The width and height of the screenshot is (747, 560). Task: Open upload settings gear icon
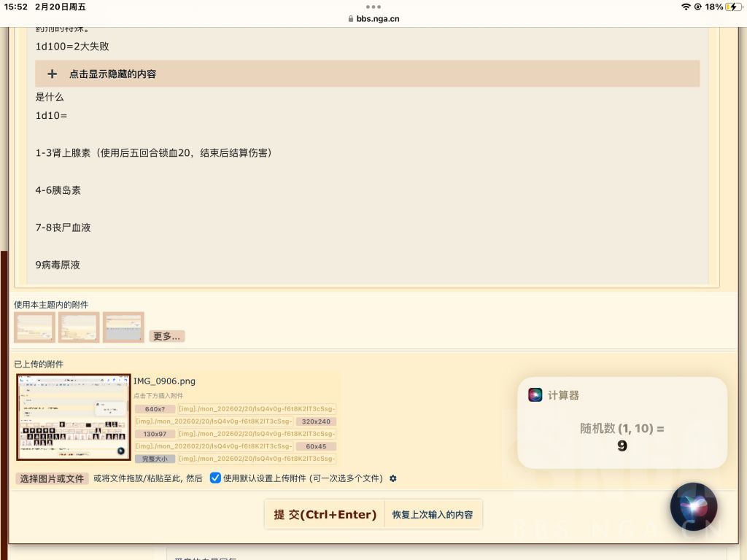pos(393,478)
